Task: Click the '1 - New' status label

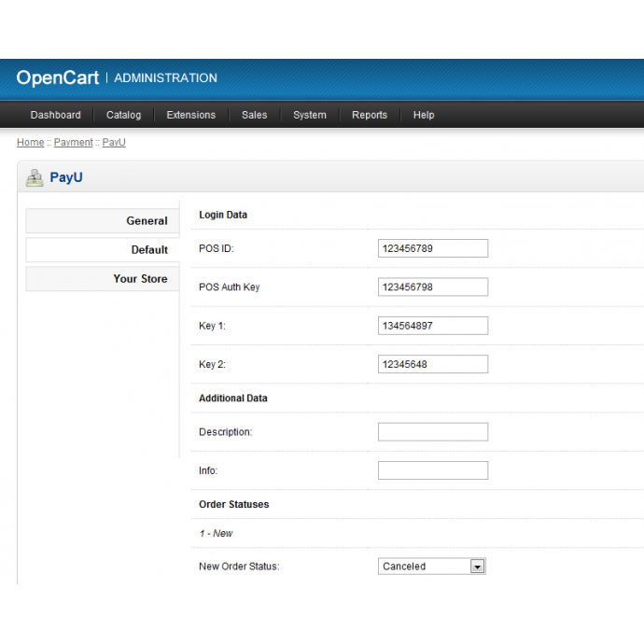Action: (x=216, y=534)
